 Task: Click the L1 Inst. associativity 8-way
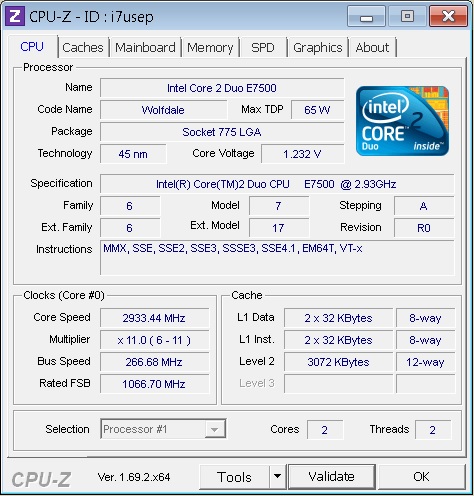[x=425, y=340]
